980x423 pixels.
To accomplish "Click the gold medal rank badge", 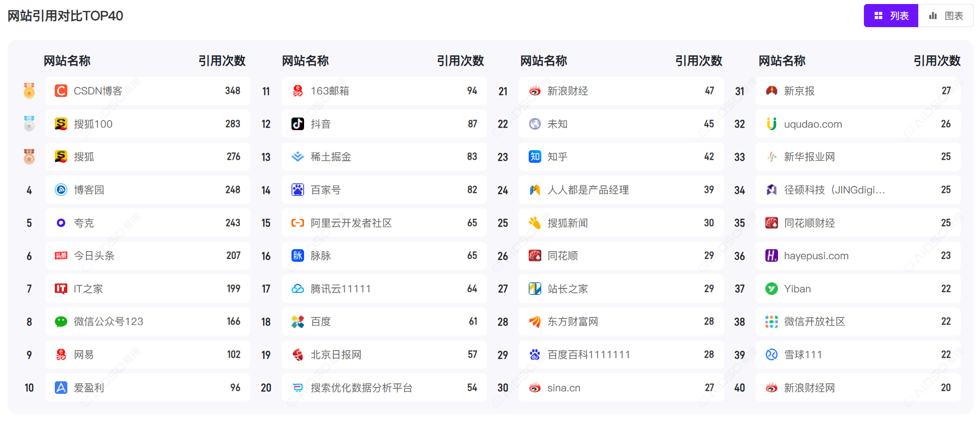I will [29, 91].
